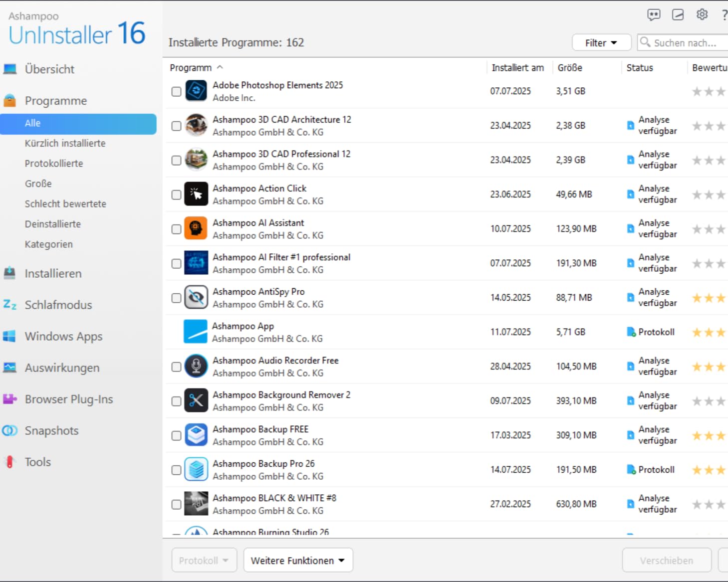Click Ashampoo Backup Pro 26 icon
Viewport: 728px width, 582px height.
pyautogui.click(x=196, y=469)
